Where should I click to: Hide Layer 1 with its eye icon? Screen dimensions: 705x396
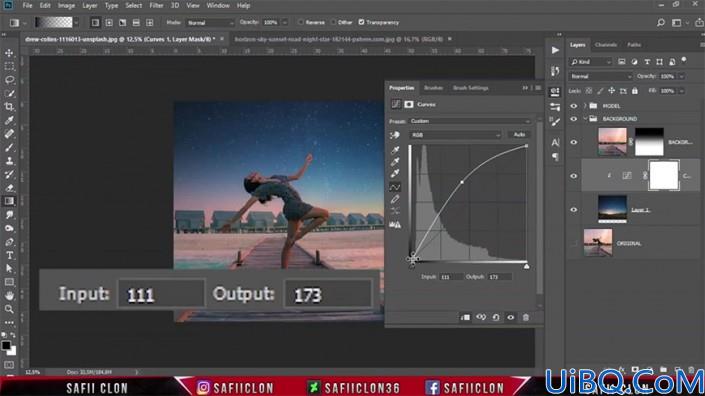coord(574,209)
